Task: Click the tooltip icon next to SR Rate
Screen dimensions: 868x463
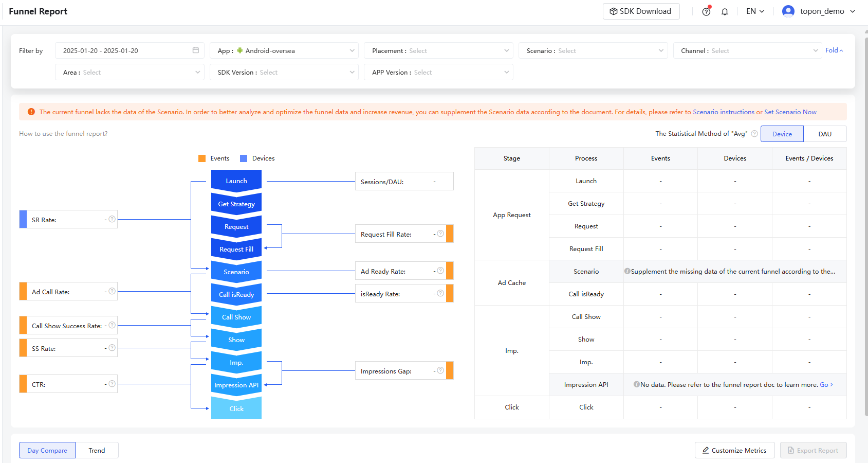Action: 112,219
